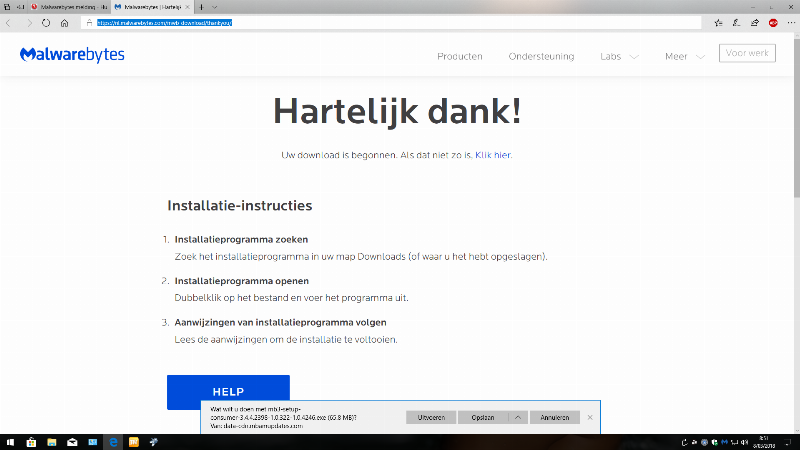Click Annuleren to cancel the download
The image size is (800, 450).
point(555,417)
